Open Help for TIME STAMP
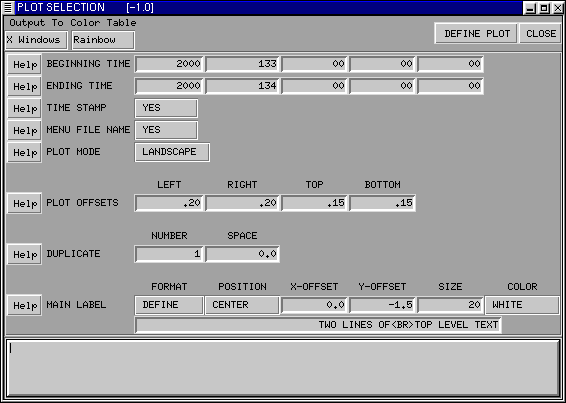 [24, 109]
